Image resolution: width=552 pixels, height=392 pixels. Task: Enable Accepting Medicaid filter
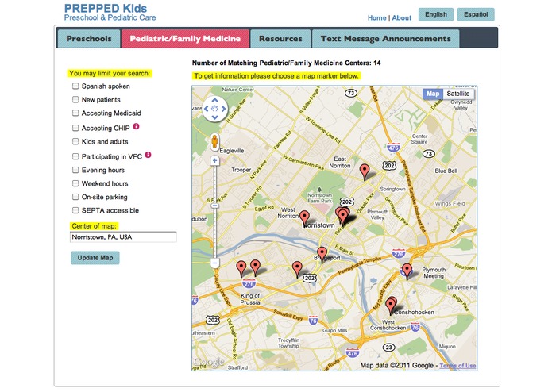click(x=75, y=113)
